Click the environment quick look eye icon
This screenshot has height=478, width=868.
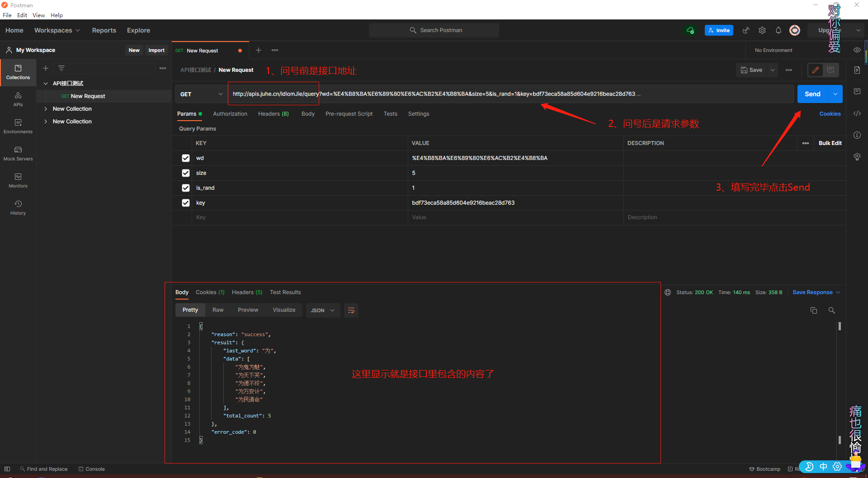tap(857, 50)
